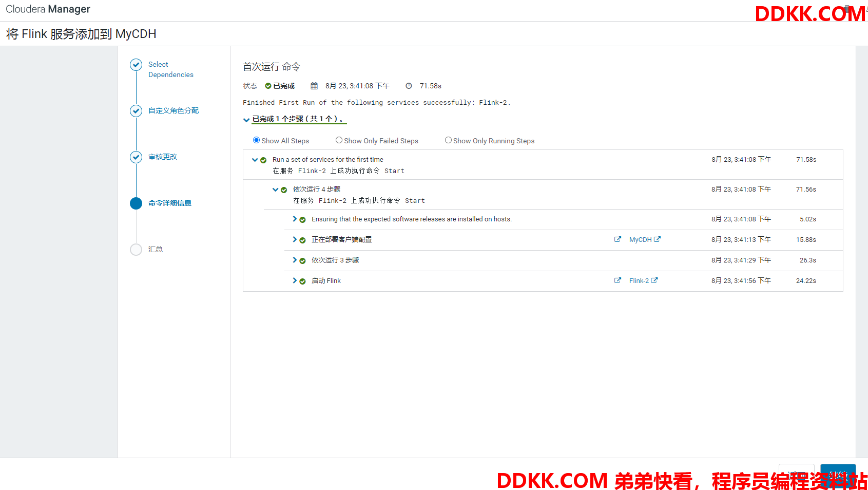This screenshot has height=490, width=868.
Task: Click the 命令详细信息 current step circle
Action: [x=136, y=203]
